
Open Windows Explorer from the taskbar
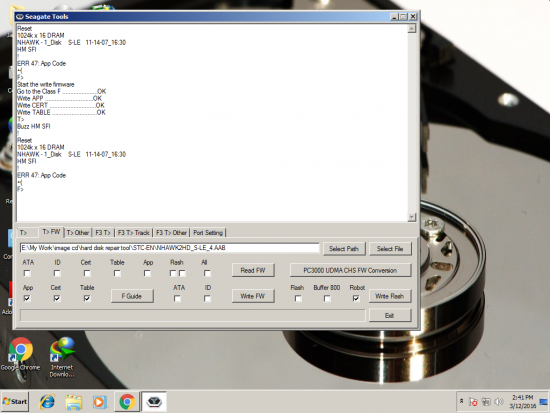pos(74,402)
